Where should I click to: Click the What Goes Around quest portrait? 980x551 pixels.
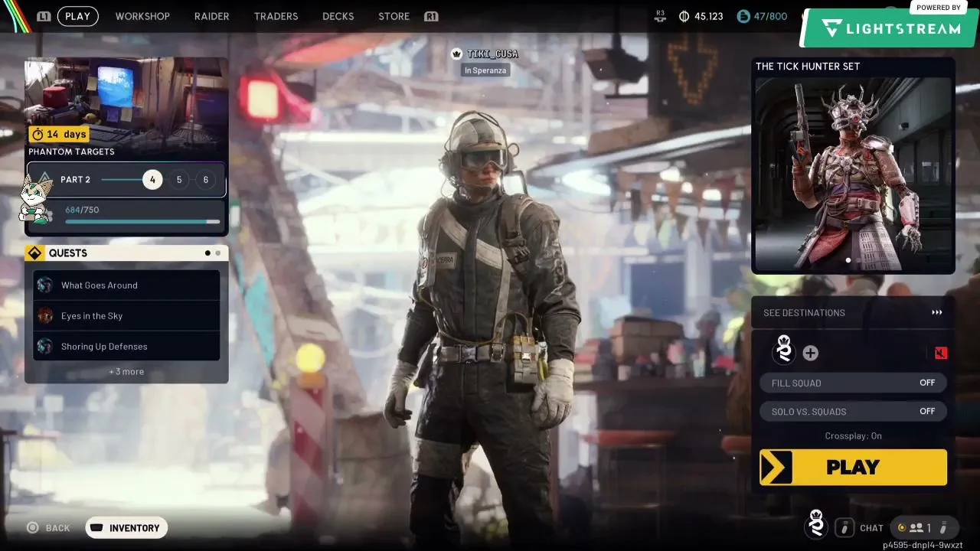45,285
